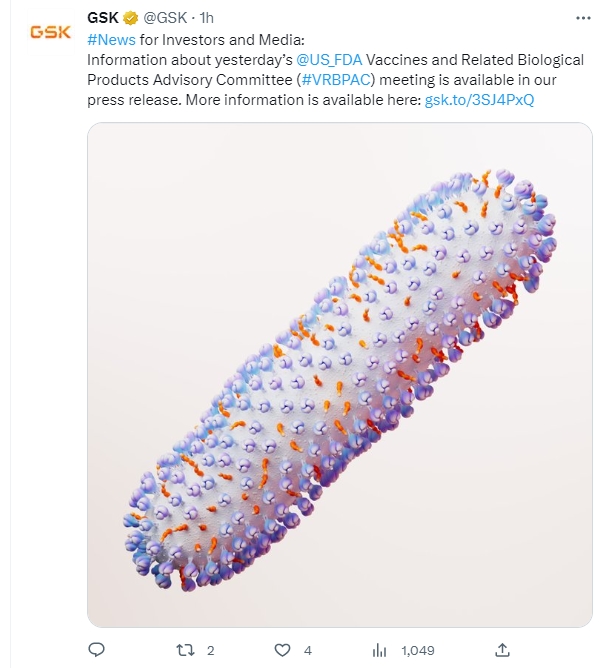Viewport: 608px width, 668px height.
Task: Click the gold verified badge beside GSK
Action: tap(130, 18)
